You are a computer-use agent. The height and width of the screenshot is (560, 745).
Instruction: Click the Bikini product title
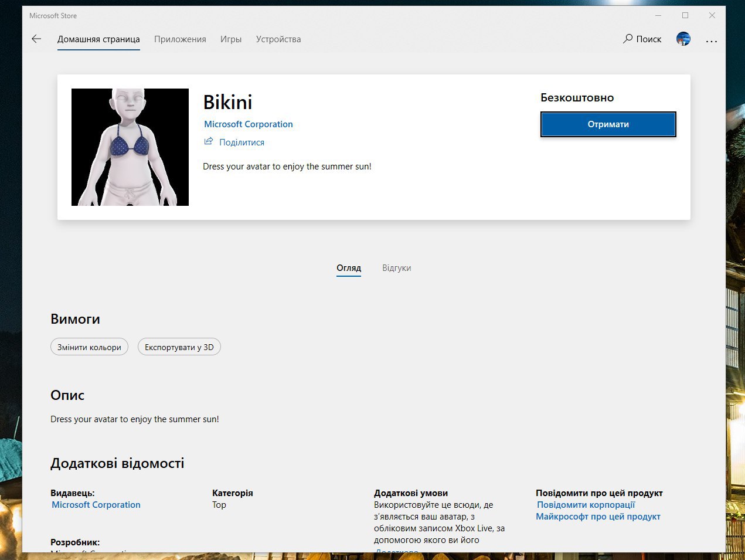pyautogui.click(x=228, y=102)
